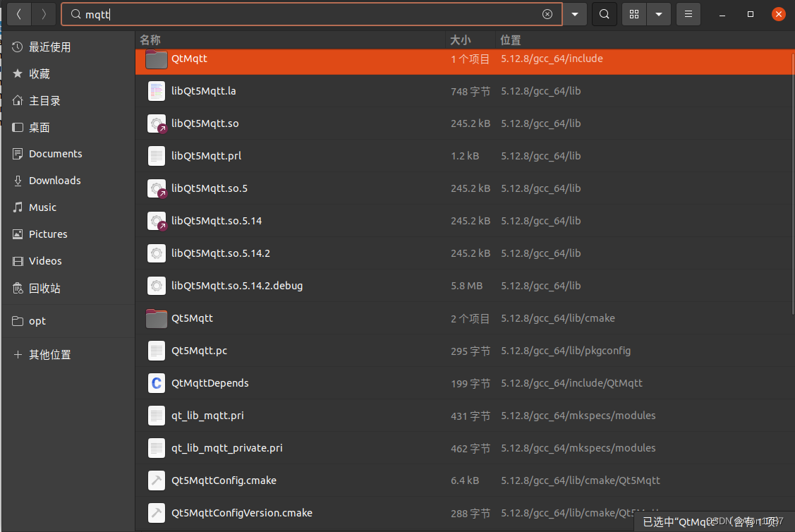795x532 pixels.
Task: Navigate back with the left arrow
Action: click(19, 13)
